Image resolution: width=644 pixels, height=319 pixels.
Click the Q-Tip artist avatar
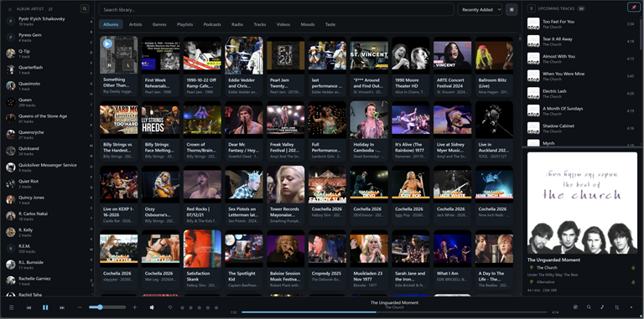[x=11, y=54]
